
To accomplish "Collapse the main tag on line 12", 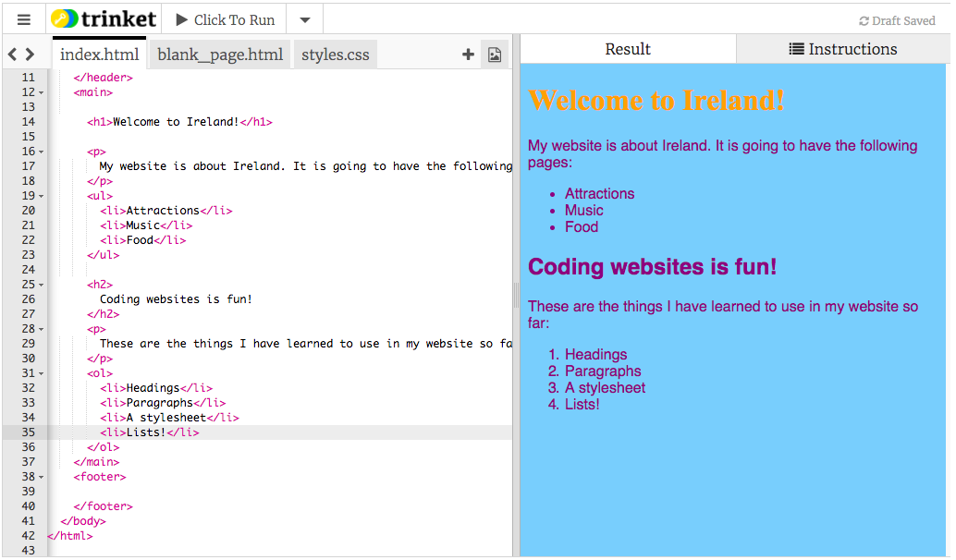I will [x=42, y=92].
